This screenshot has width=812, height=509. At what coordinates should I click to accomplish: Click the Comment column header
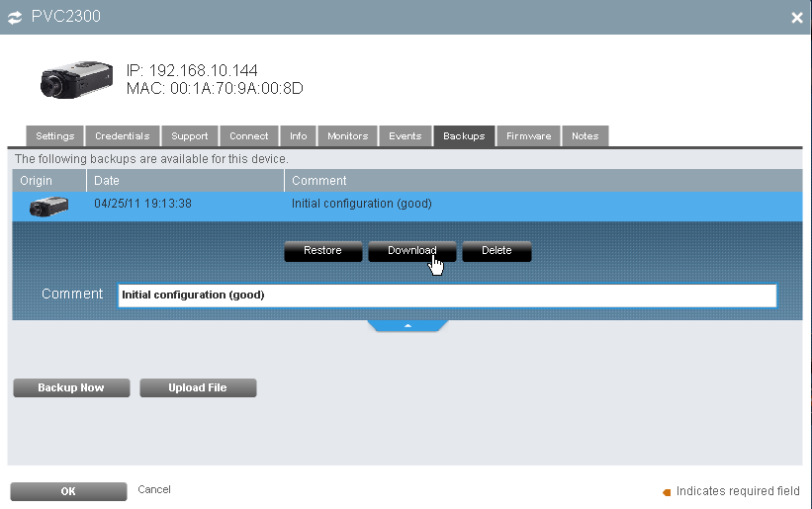[x=543, y=181]
